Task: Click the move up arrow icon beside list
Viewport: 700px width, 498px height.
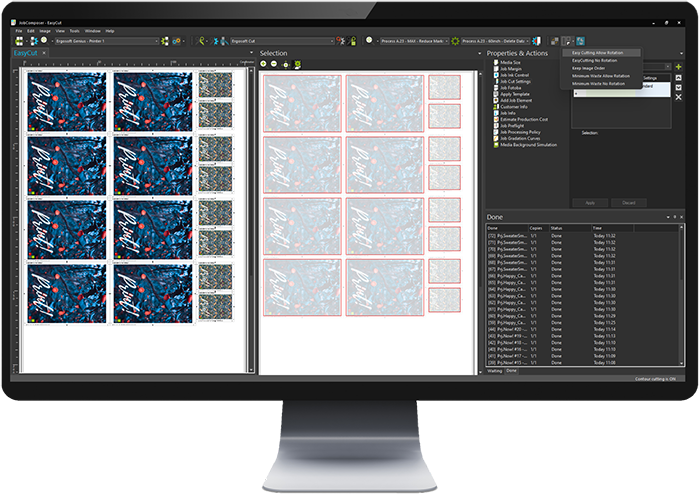Action: pyautogui.click(x=678, y=77)
